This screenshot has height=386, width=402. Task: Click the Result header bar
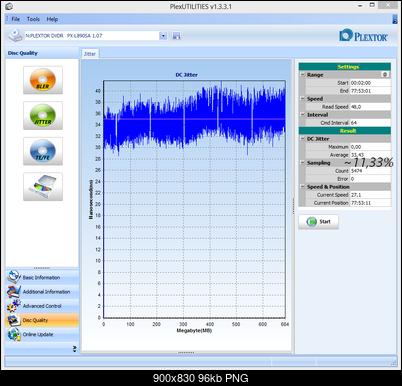(x=345, y=131)
